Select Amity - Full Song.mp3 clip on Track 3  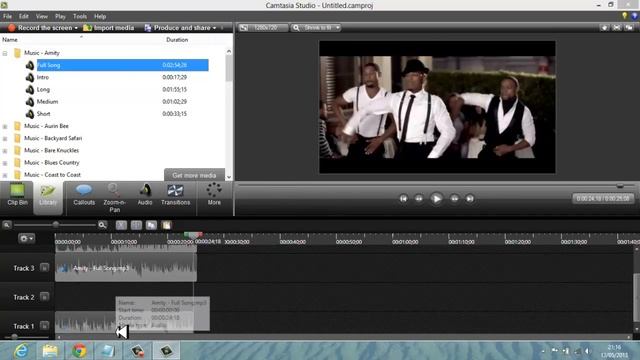[126, 268]
